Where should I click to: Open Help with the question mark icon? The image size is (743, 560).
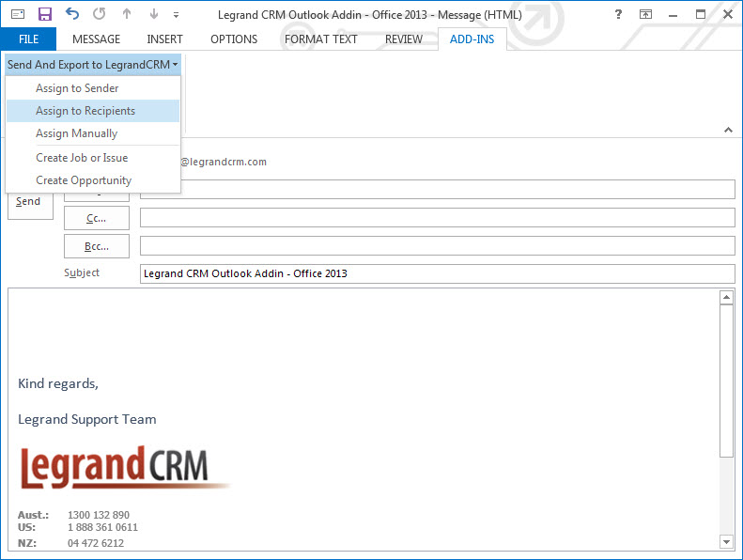[x=618, y=14]
